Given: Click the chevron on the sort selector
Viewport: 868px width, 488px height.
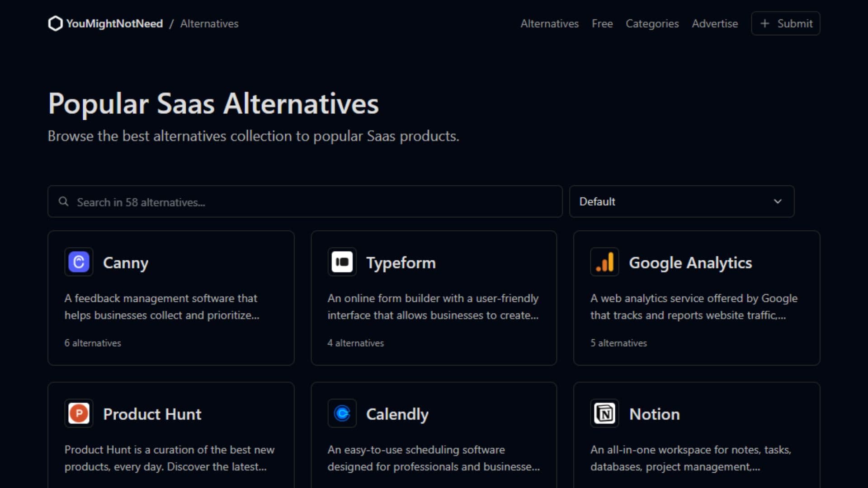Looking at the screenshot, I should (x=777, y=202).
